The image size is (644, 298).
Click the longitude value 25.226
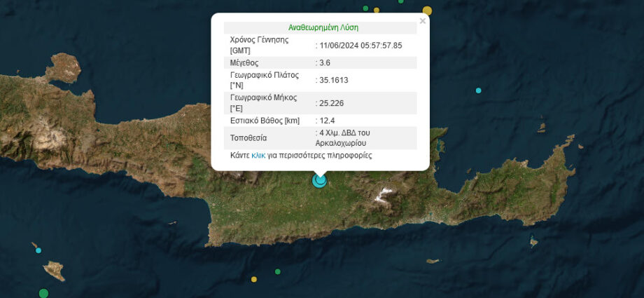[331, 102]
